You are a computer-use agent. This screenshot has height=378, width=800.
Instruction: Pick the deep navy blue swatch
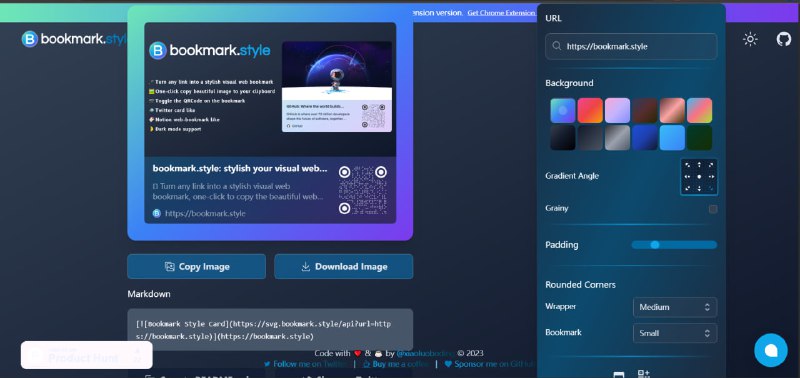(x=645, y=138)
